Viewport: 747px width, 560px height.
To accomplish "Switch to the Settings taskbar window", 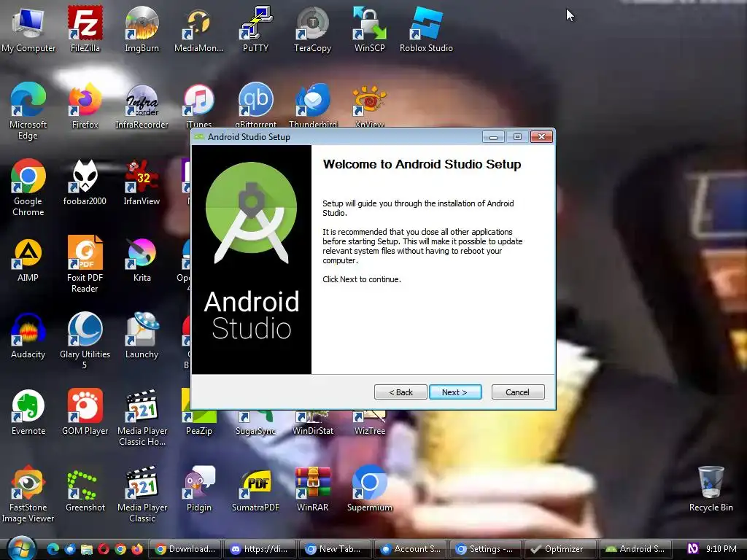I will tap(485, 549).
